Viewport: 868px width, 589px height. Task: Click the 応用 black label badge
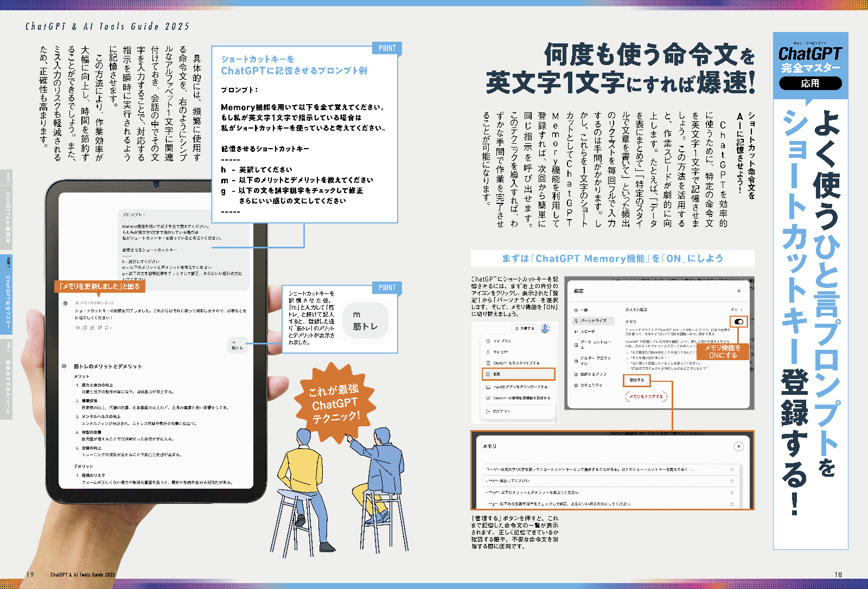(x=810, y=83)
